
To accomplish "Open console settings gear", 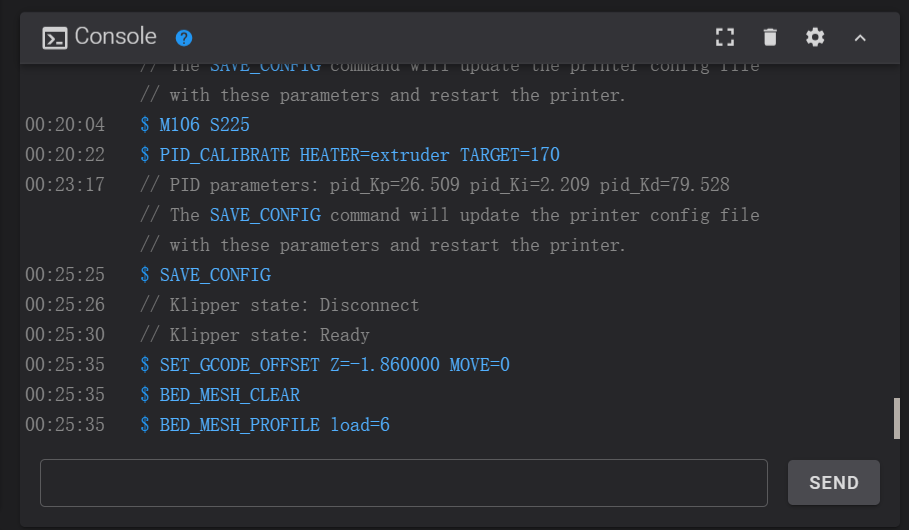I will (x=815, y=38).
